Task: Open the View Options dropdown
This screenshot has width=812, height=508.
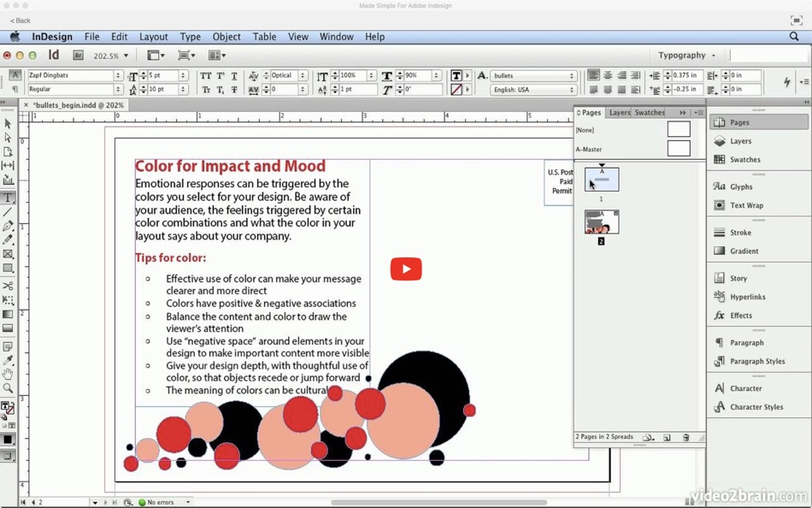Action: click(x=156, y=55)
